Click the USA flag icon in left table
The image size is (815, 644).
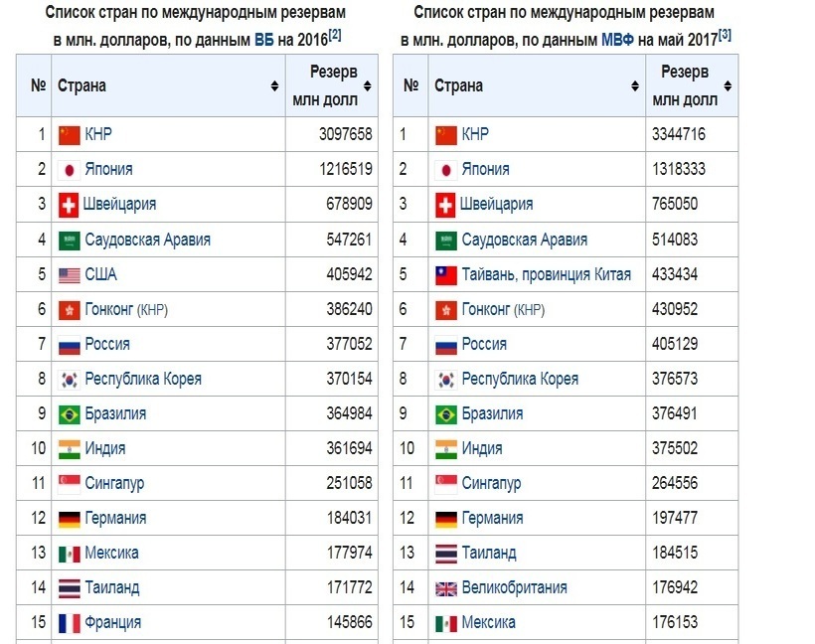click(69, 274)
